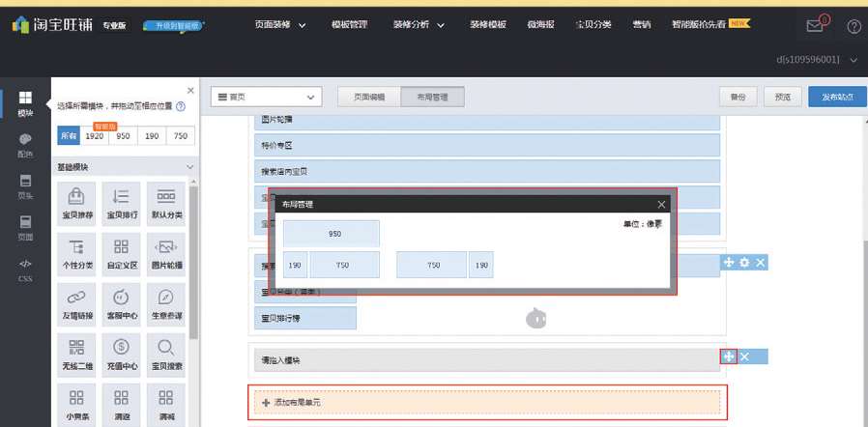Screen dimensions: 868x427
Task: Click the 发布站点 publish button
Action: (837, 97)
